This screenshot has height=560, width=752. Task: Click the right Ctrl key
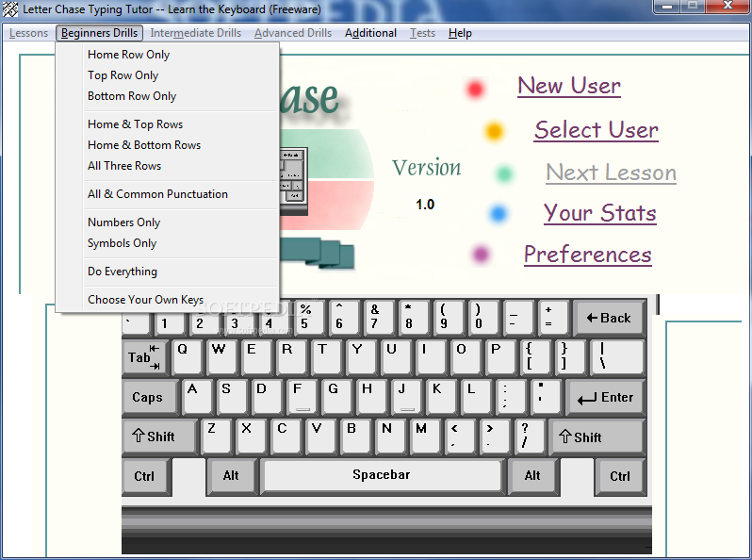(620, 476)
